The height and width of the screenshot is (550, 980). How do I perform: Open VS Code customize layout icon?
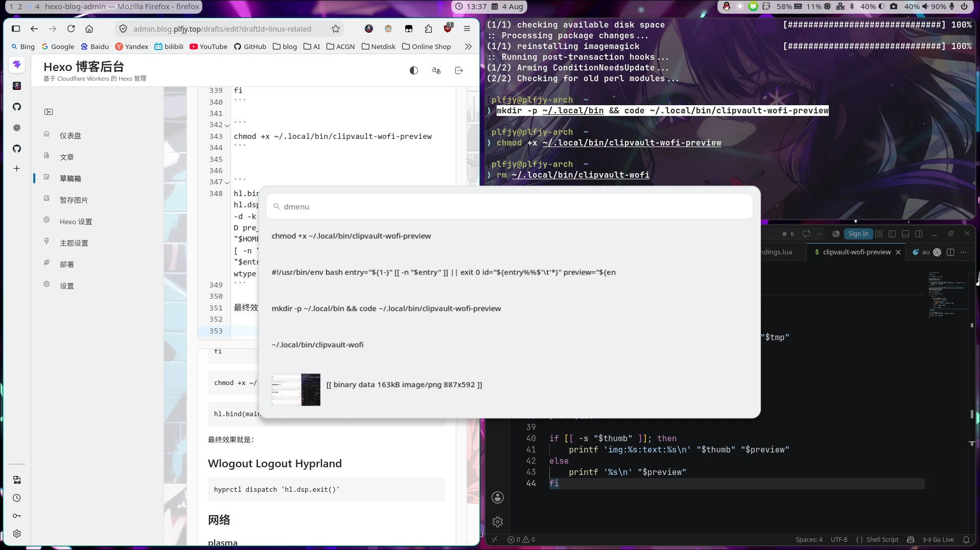pos(879,234)
